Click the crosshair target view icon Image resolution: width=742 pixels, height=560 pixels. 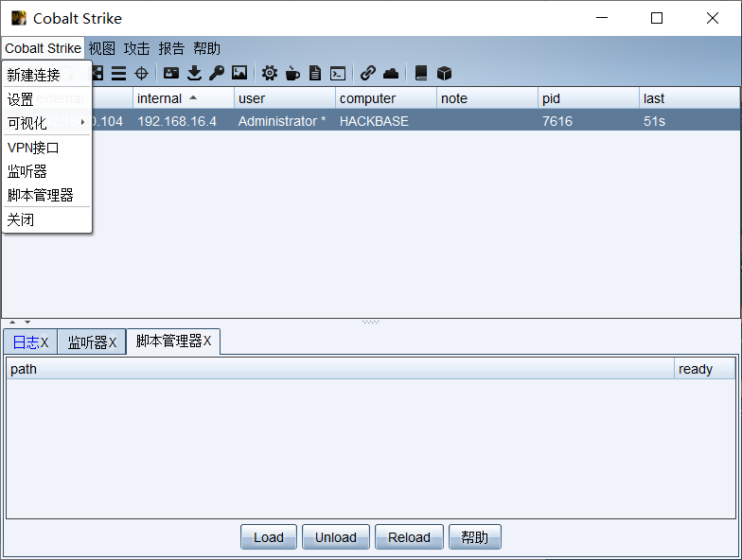[x=141, y=73]
